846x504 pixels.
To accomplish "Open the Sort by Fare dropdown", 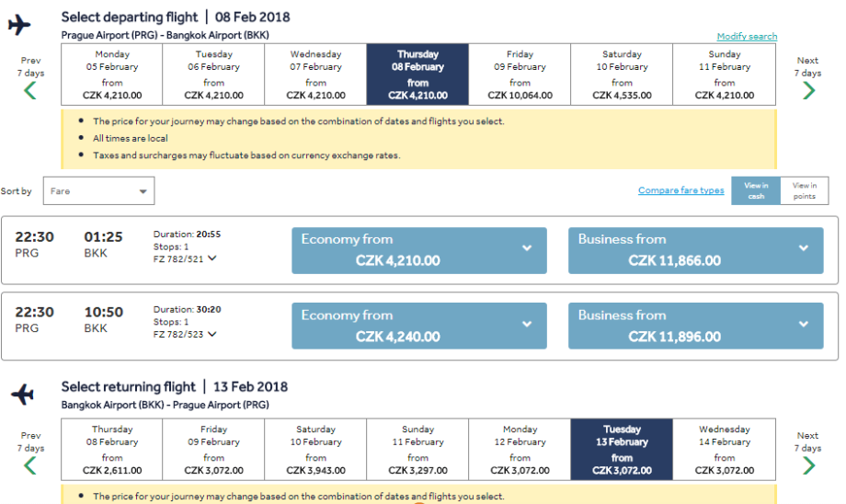I will coord(99,191).
